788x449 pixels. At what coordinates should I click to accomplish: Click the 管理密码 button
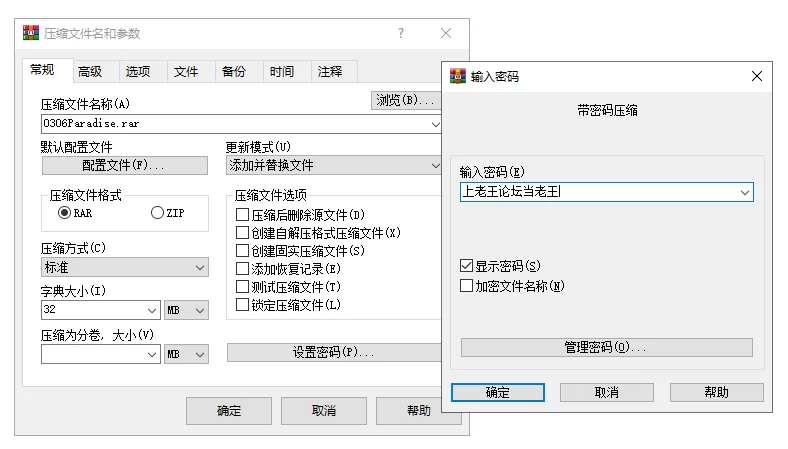pos(607,347)
